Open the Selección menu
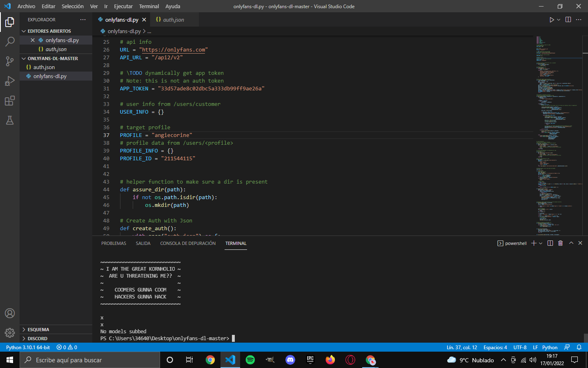This screenshot has width=588, height=368. [73, 6]
